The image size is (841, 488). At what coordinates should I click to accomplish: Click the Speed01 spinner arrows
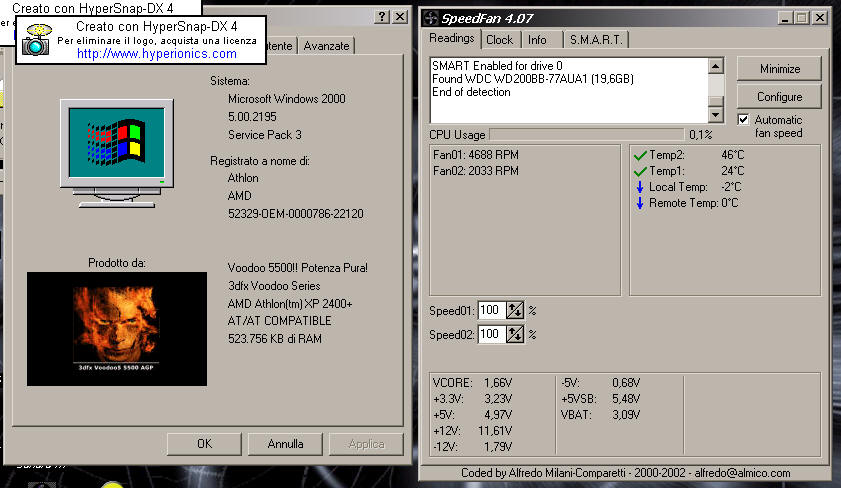[x=514, y=310]
